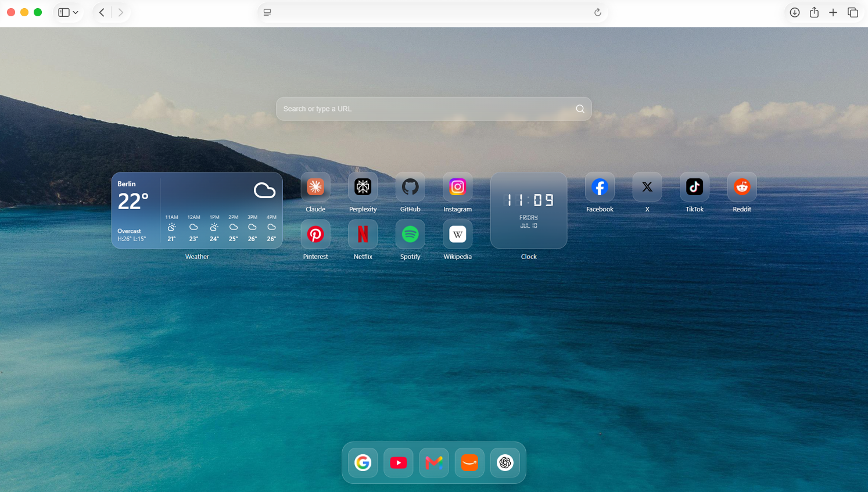Click the 1PM hourly forecast

point(214,228)
